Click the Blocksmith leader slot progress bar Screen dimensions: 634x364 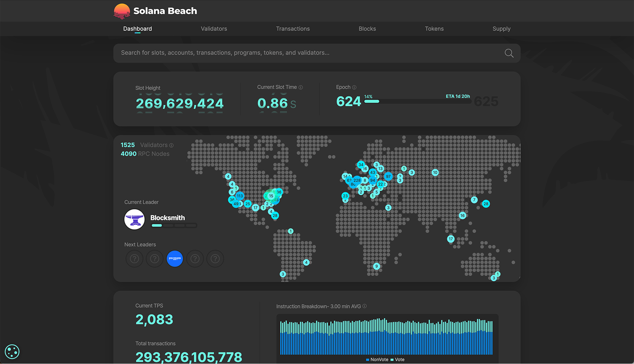click(174, 225)
